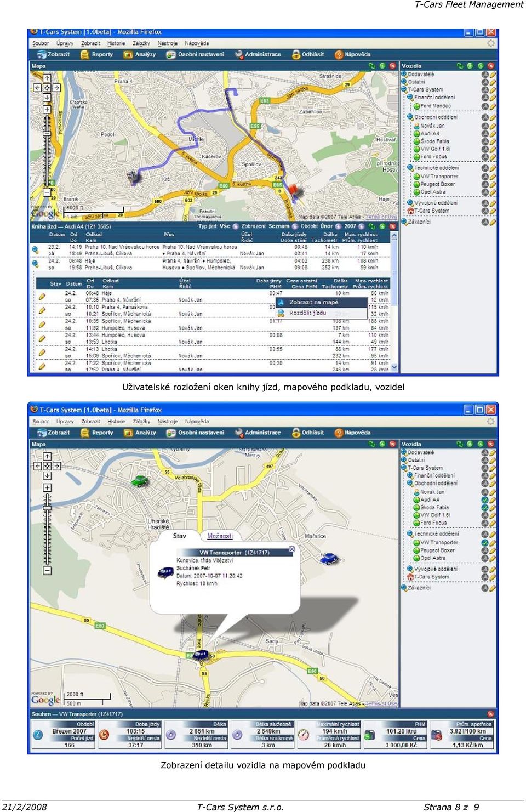Image resolution: width=526 pixels, height=812 pixels.
Task: Toggle Ford Focus round toggle in lower tree
Action: pos(485,523)
